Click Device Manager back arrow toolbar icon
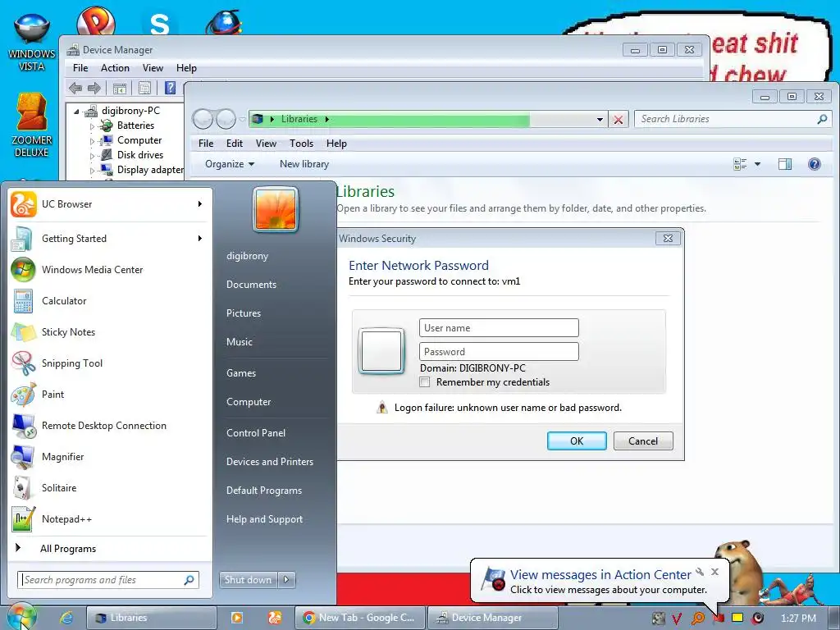Image resolution: width=840 pixels, height=630 pixels. coord(75,88)
